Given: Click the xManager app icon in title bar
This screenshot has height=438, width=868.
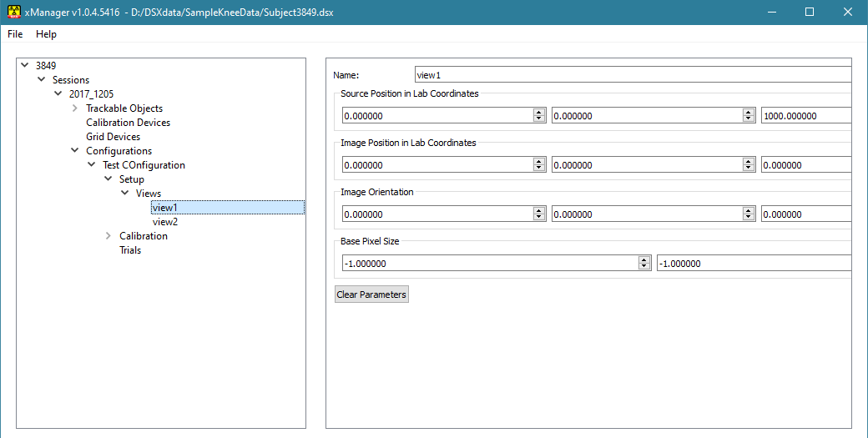Looking at the screenshot, I should pos(14,12).
